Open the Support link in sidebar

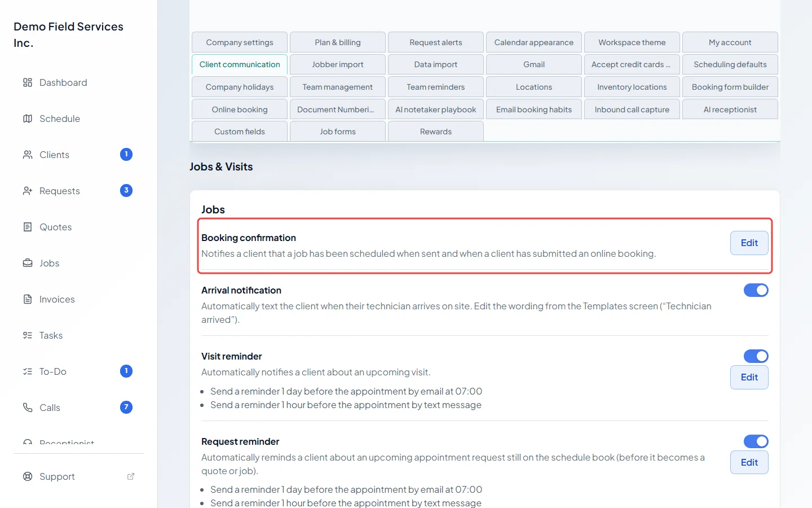click(x=78, y=476)
